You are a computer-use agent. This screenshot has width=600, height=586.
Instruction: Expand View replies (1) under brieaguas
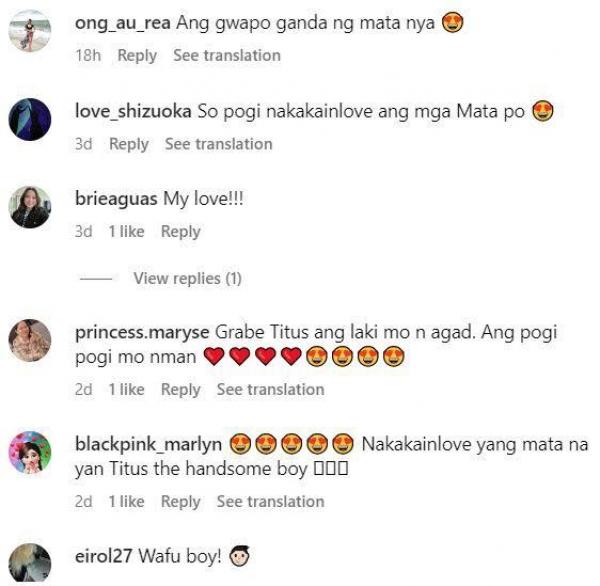[x=187, y=278]
